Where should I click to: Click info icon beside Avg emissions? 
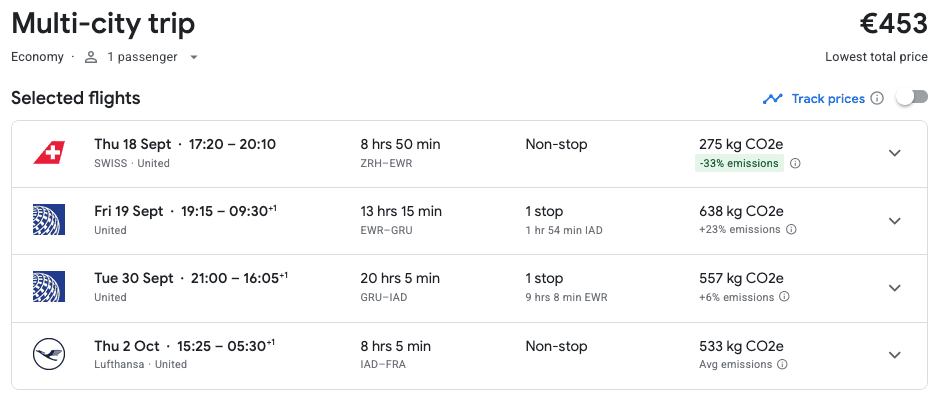pyautogui.click(x=782, y=364)
